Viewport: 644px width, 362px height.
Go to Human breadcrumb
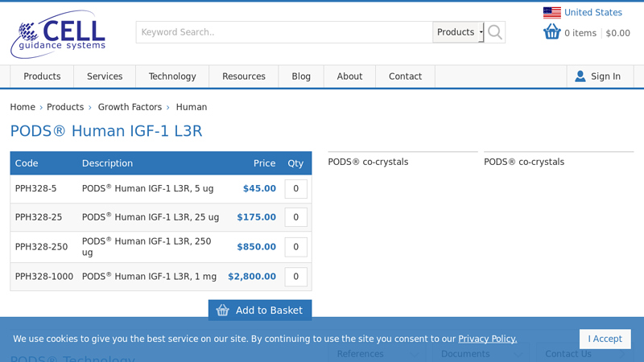[x=192, y=107]
